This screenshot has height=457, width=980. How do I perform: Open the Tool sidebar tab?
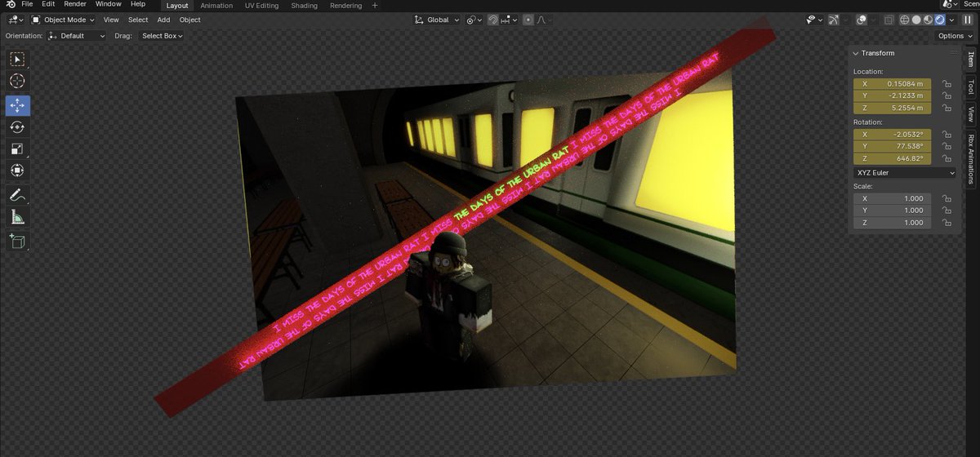[970, 87]
